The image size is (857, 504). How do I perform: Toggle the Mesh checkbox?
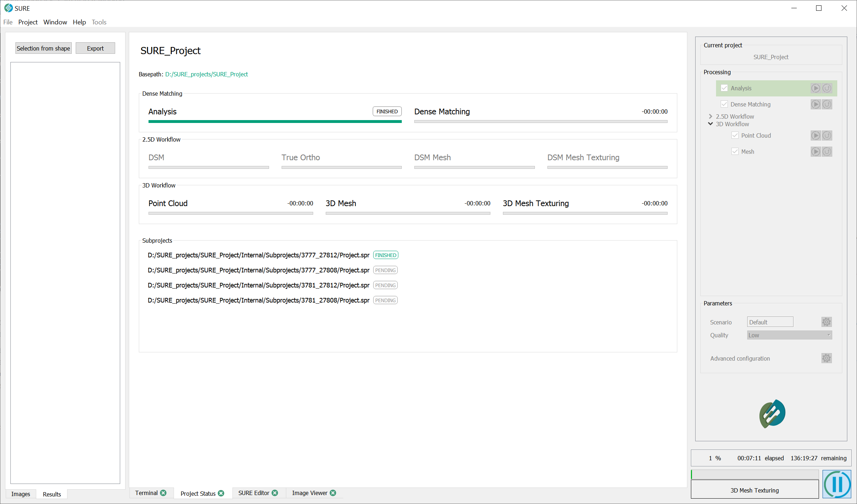(x=735, y=152)
